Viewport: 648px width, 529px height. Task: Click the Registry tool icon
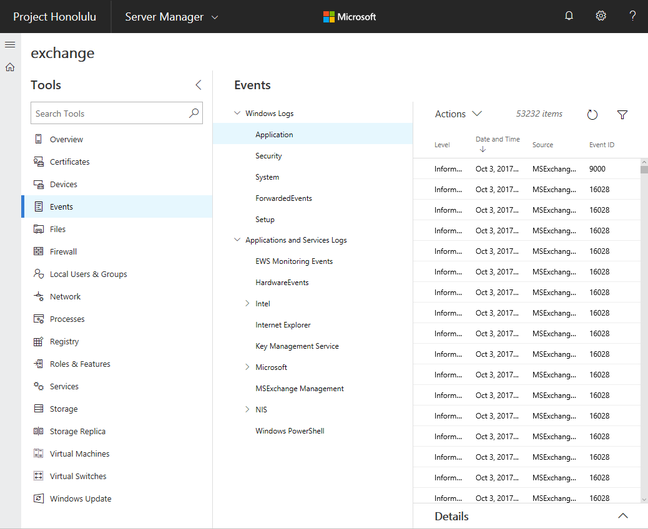pyautogui.click(x=38, y=341)
